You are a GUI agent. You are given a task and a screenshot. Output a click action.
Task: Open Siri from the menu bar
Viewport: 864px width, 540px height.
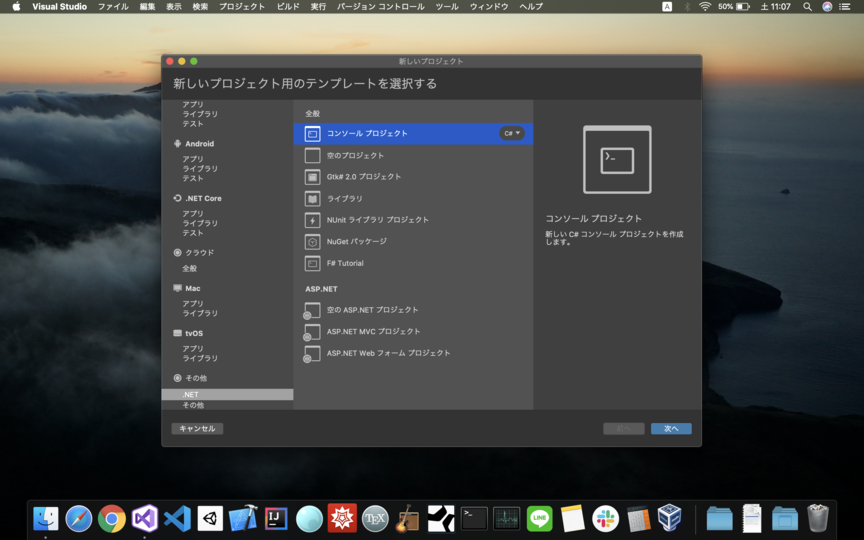pos(827,7)
